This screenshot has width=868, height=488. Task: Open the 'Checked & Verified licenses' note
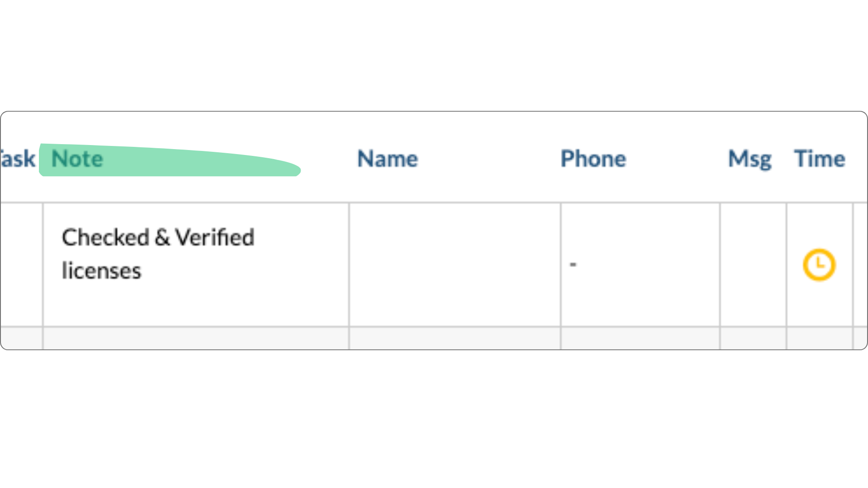click(158, 254)
